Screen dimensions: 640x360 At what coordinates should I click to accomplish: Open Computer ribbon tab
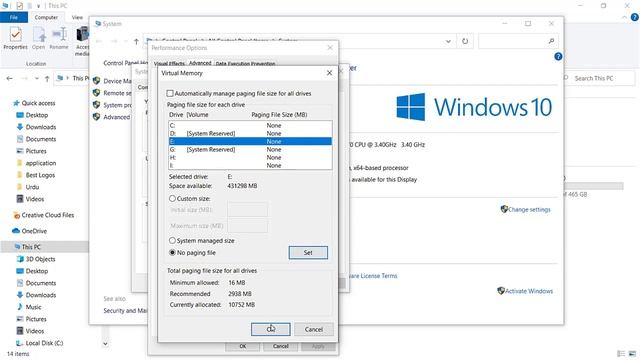[x=46, y=17]
